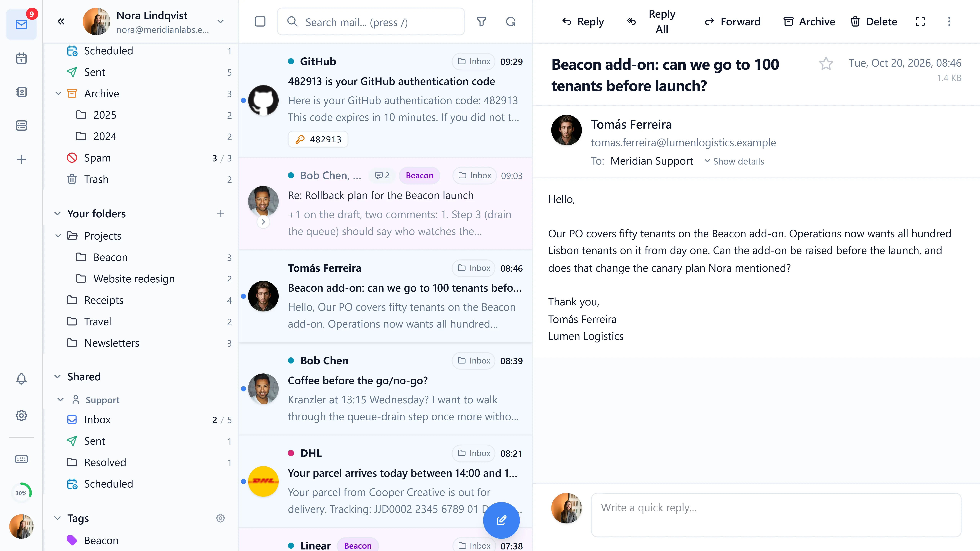Click the plus icon to add app
The height and width of the screenshot is (551, 980).
click(21, 159)
